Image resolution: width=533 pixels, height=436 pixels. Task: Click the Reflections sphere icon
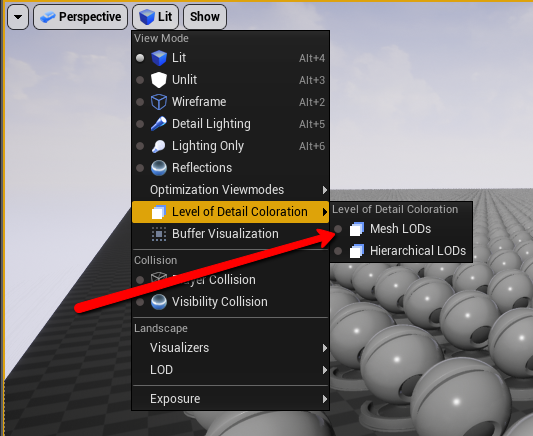coord(159,168)
